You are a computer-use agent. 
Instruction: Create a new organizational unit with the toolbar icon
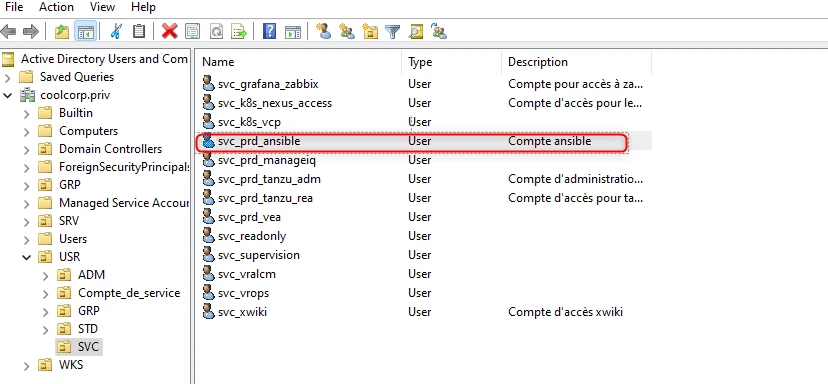370,32
